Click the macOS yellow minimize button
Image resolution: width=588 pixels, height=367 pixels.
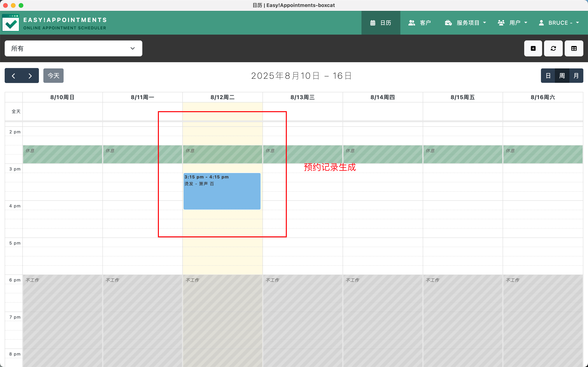pyautogui.click(x=13, y=5)
